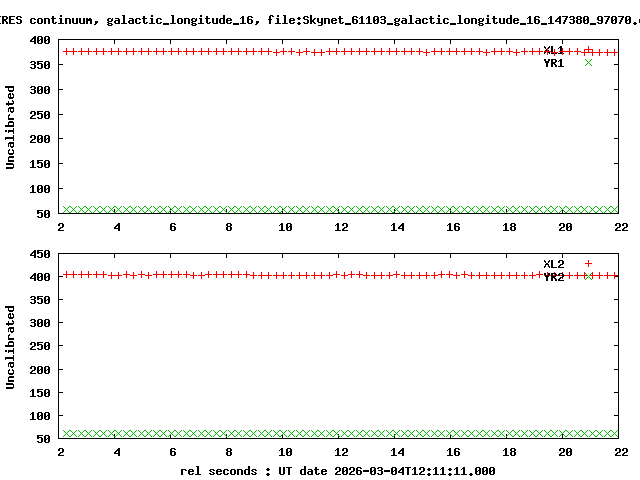640x480 pixels.
Task: Select the YR1 legend label text
Action: click(553, 63)
